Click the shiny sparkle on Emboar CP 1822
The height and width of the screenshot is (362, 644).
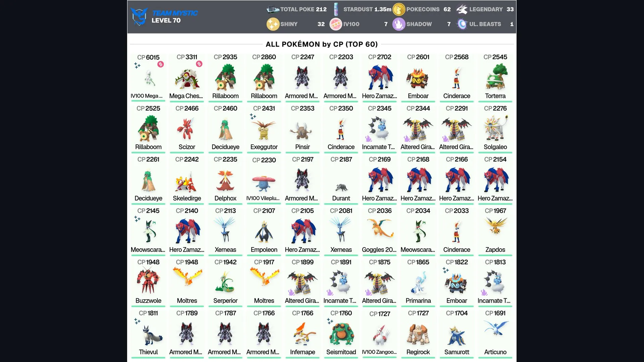pos(445,270)
